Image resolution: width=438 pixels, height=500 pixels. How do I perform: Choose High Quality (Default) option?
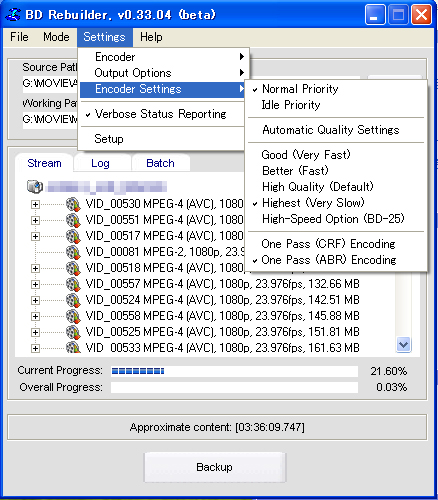pos(336,187)
